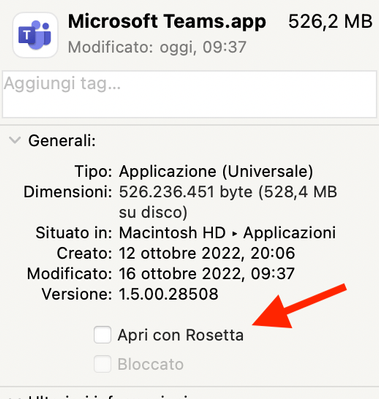Click the Microsoft Teams app icon
The image size is (379, 399).
click(x=35, y=35)
